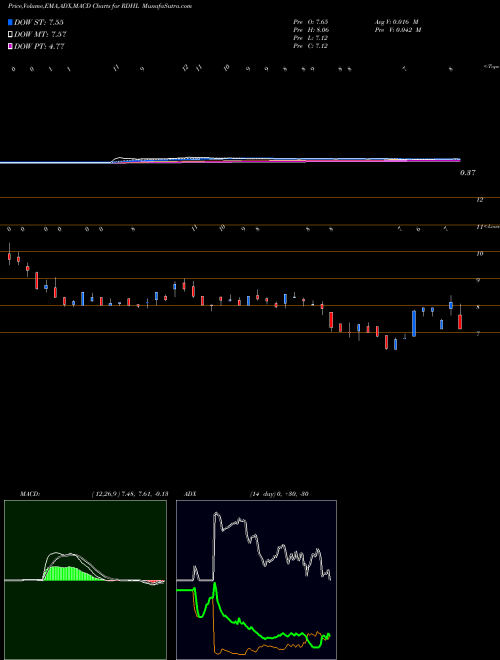Viewport: 500px width, 660px height.
Task: Select the 'DOW PT: 4.77' legend text
Action: coord(39,47)
